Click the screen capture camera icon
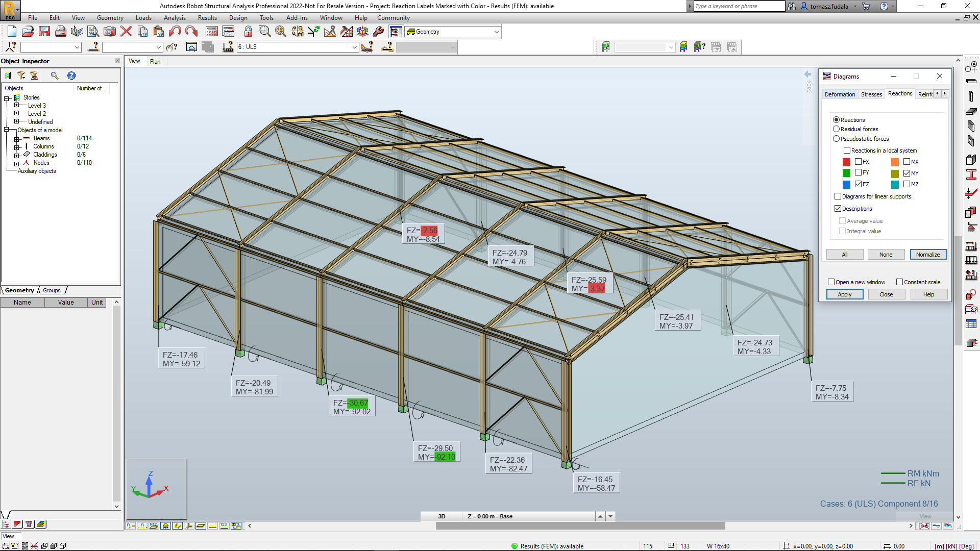 pos(109,32)
